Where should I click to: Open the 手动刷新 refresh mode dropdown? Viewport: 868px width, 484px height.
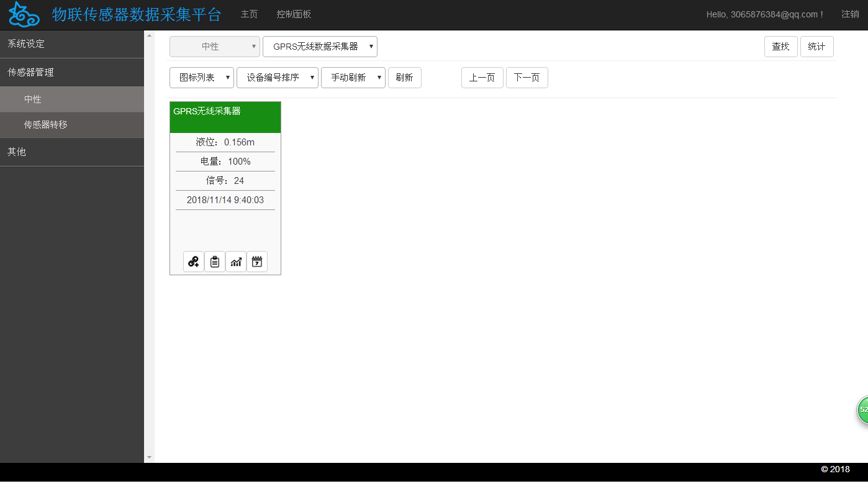(x=353, y=77)
